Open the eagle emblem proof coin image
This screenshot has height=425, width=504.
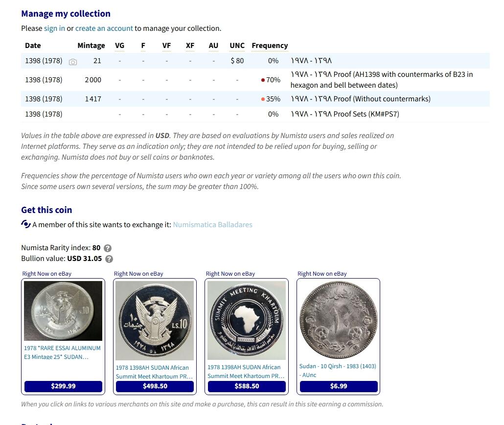coord(155,320)
